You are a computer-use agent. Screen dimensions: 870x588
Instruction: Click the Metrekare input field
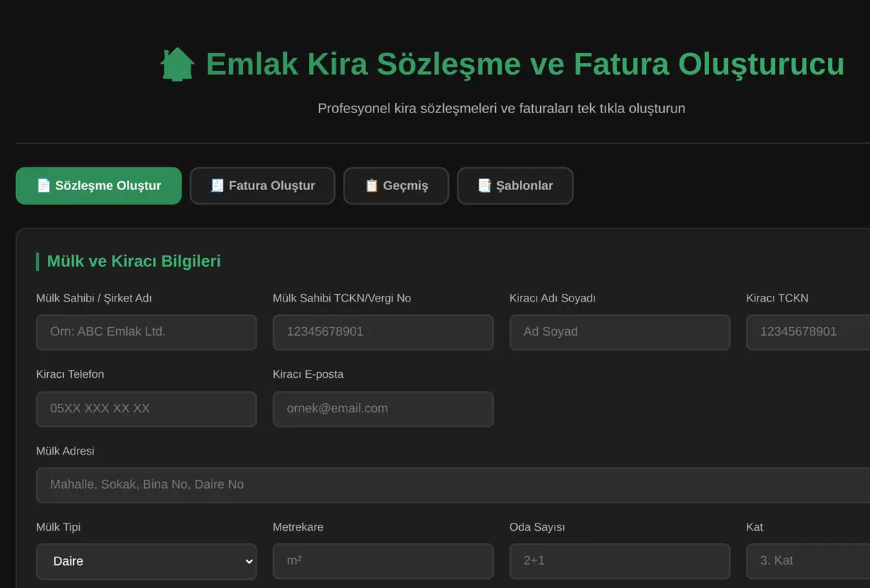(x=383, y=562)
